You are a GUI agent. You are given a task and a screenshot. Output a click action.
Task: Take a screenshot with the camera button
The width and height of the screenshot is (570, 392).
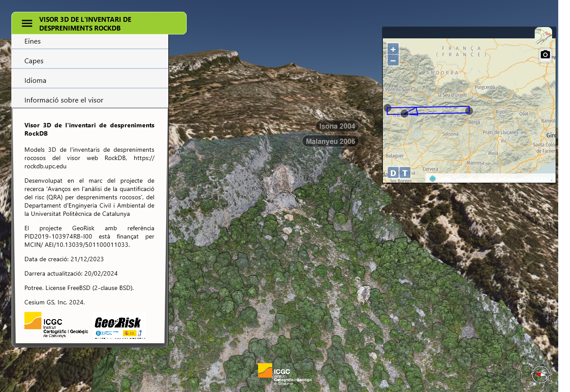(545, 55)
